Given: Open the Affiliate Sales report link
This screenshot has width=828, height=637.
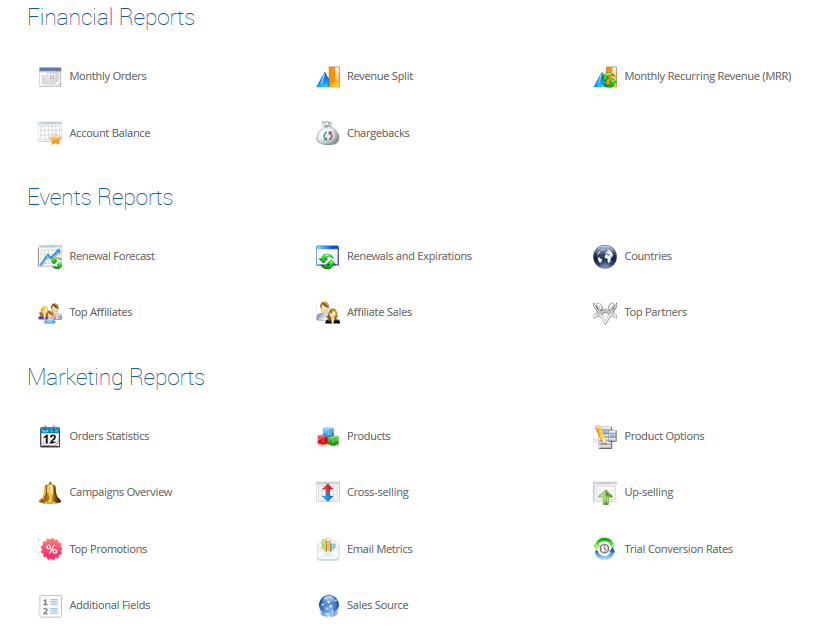Looking at the screenshot, I should [379, 313].
